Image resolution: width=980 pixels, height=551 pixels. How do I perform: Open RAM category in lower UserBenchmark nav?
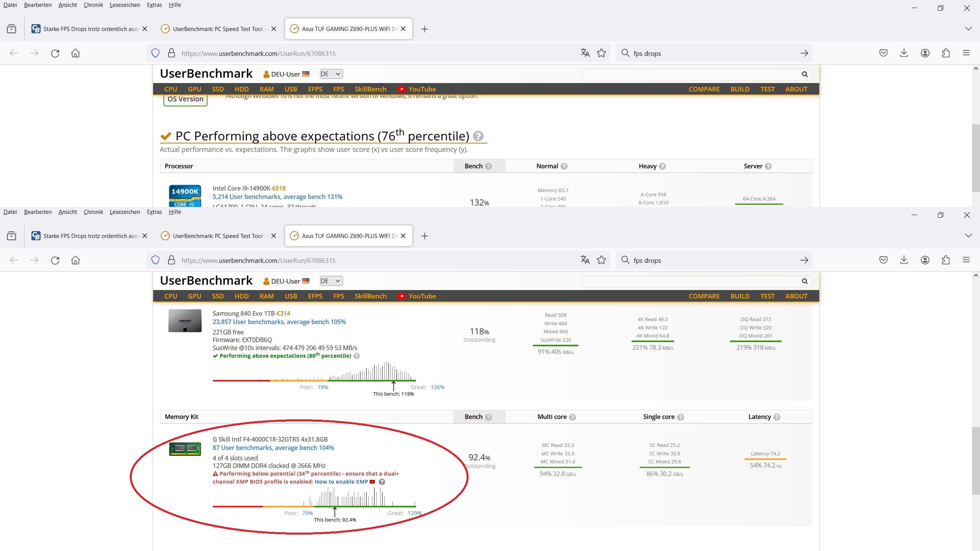click(266, 296)
